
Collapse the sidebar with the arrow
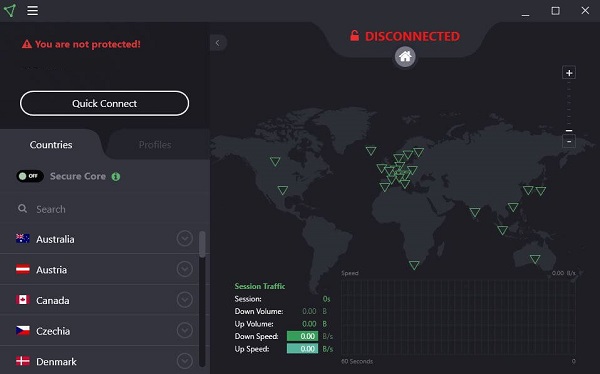(x=218, y=43)
